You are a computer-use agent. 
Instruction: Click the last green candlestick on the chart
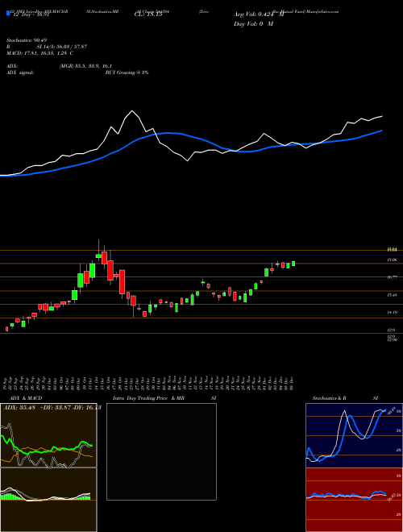point(293,264)
